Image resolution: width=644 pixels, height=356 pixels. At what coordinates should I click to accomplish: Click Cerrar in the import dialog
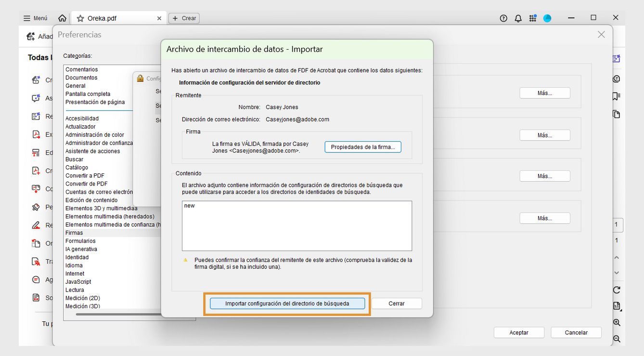point(396,303)
